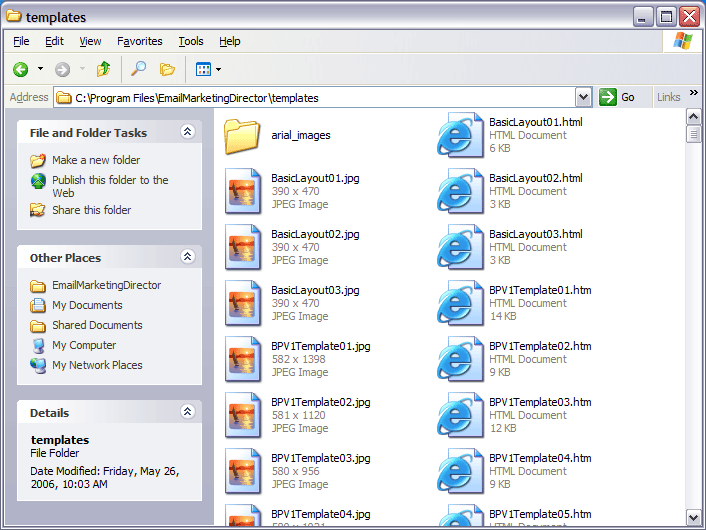Open My Network Places link

(x=97, y=365)
